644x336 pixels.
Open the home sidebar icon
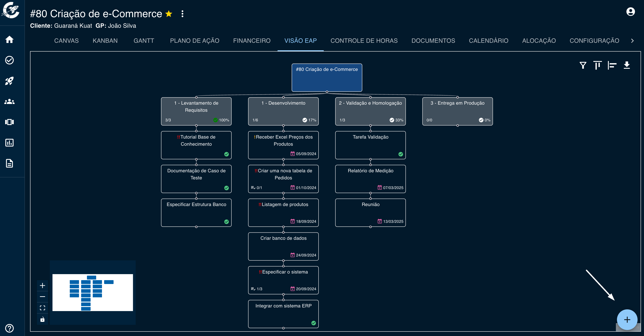(9, 40)
